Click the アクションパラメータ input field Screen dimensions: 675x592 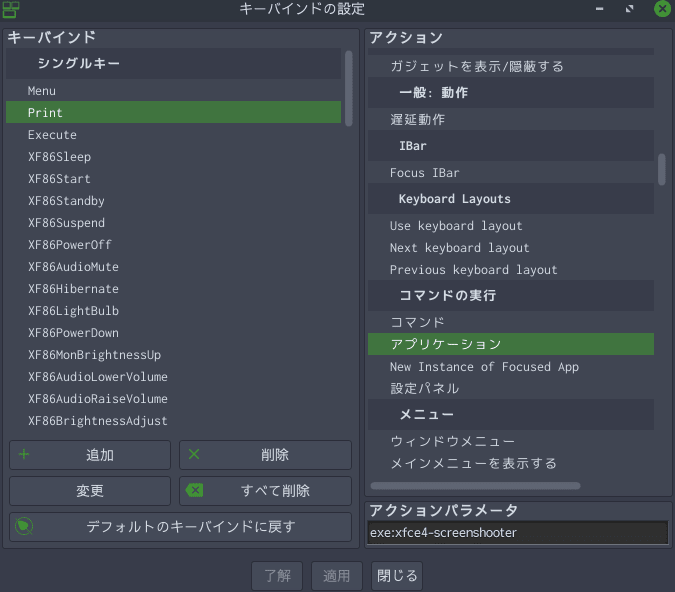[518, 533]
